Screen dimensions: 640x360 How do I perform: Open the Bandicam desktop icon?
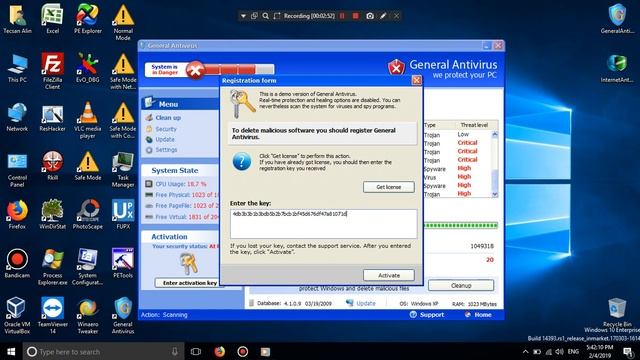pyautogui.click(x=17, y=264)
